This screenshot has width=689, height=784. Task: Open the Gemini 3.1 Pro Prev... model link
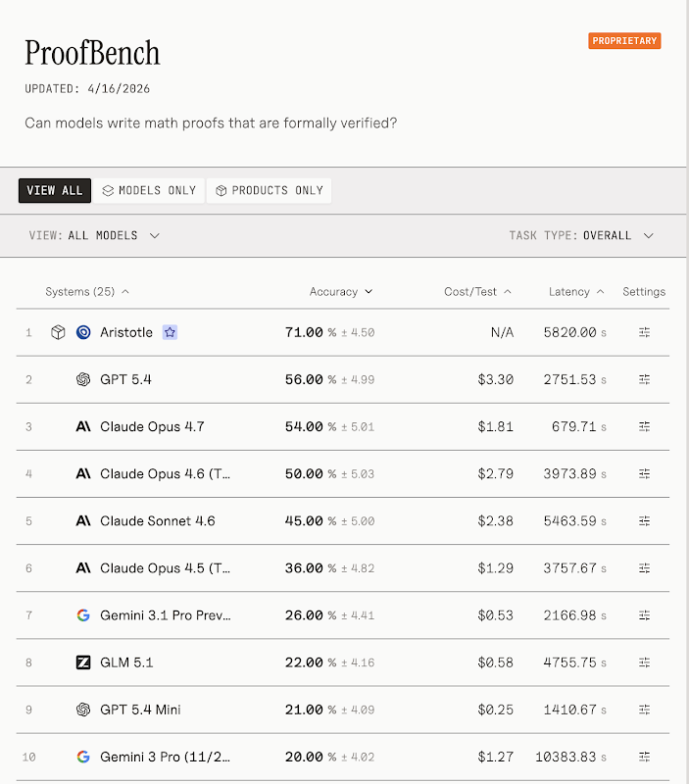pyautogui.click(x=166, y=615)
